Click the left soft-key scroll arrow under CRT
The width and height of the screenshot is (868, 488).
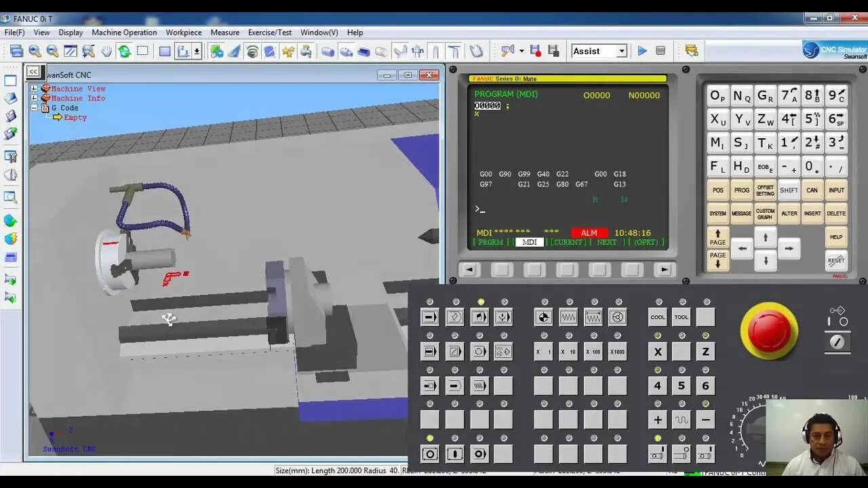point(469,270)
